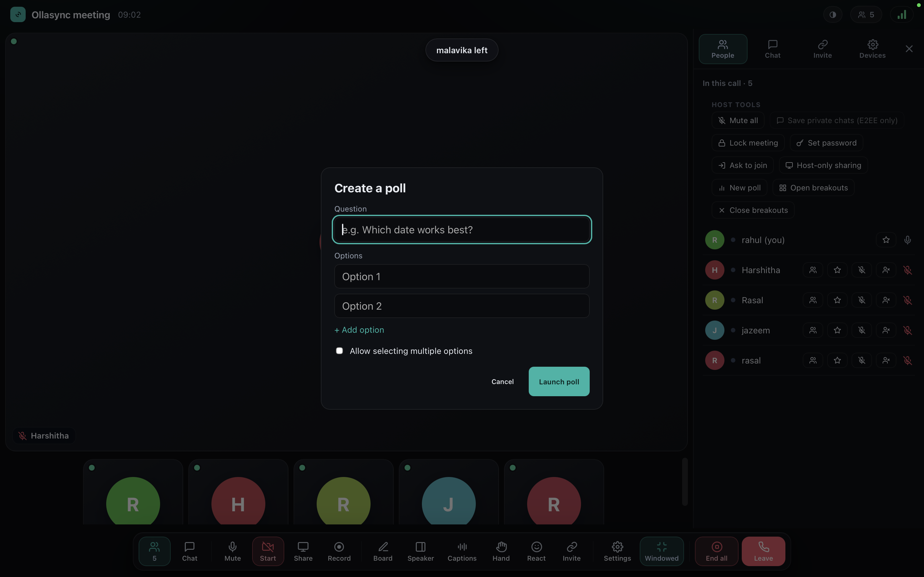This screenshot has width=924, height=577.
Task: Click the Record button in toolbar
Action: click(x=339, y=551)
